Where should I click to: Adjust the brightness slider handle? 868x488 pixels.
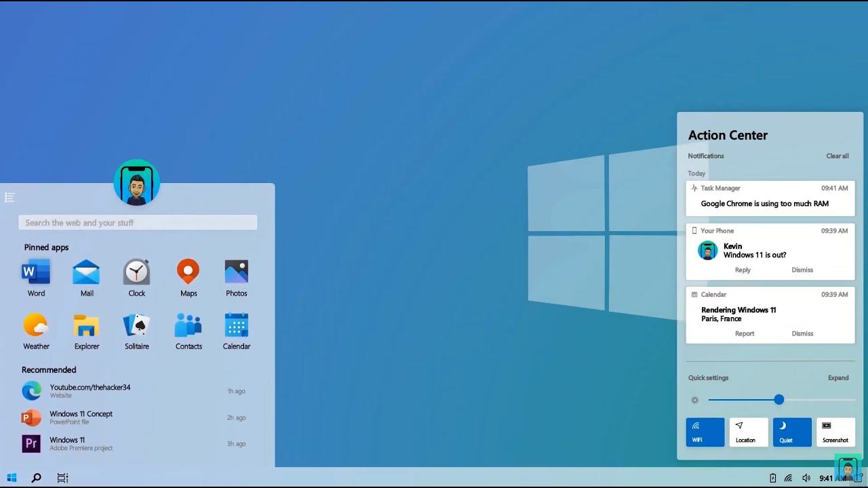click(x=779, y=400)
